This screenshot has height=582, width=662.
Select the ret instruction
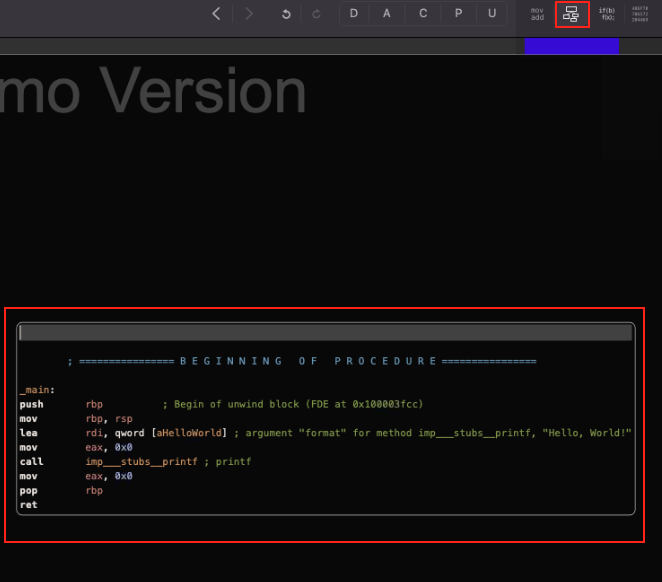point(26,505)
